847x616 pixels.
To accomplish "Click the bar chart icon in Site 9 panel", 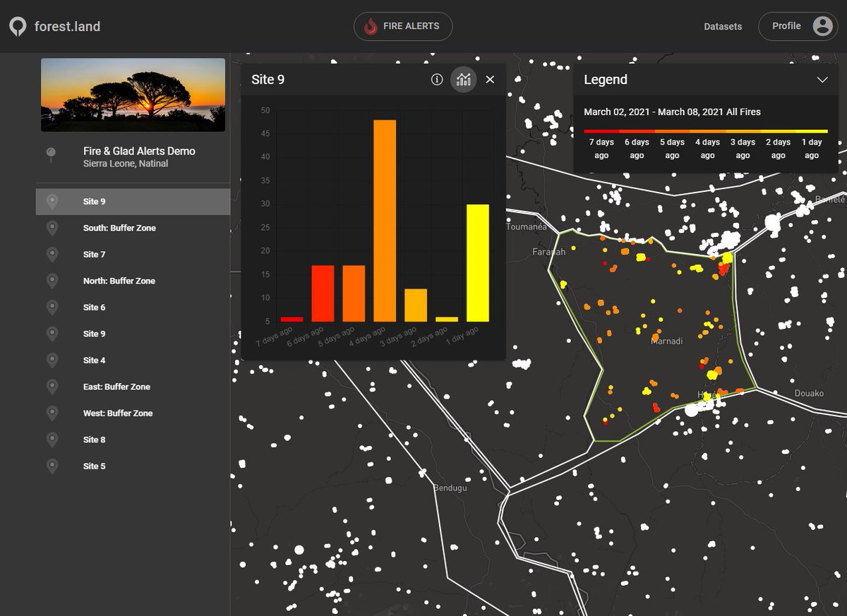I will coord(464,80).
